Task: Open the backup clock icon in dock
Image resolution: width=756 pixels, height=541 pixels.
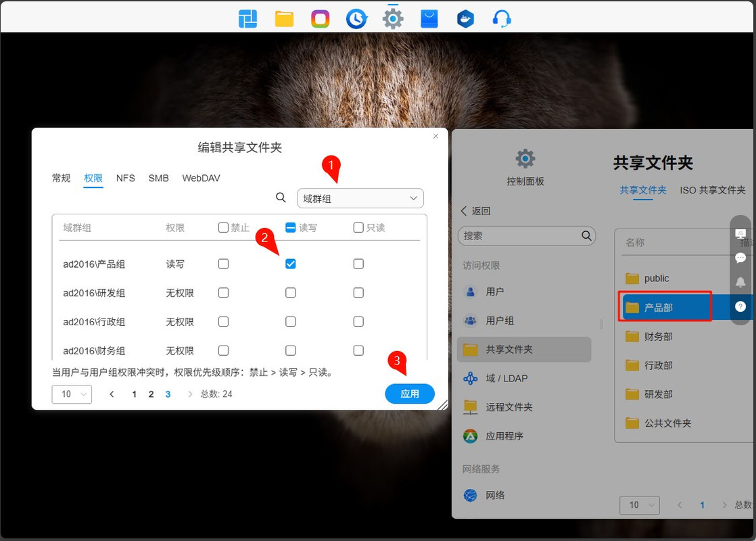Action: (356, 19)
